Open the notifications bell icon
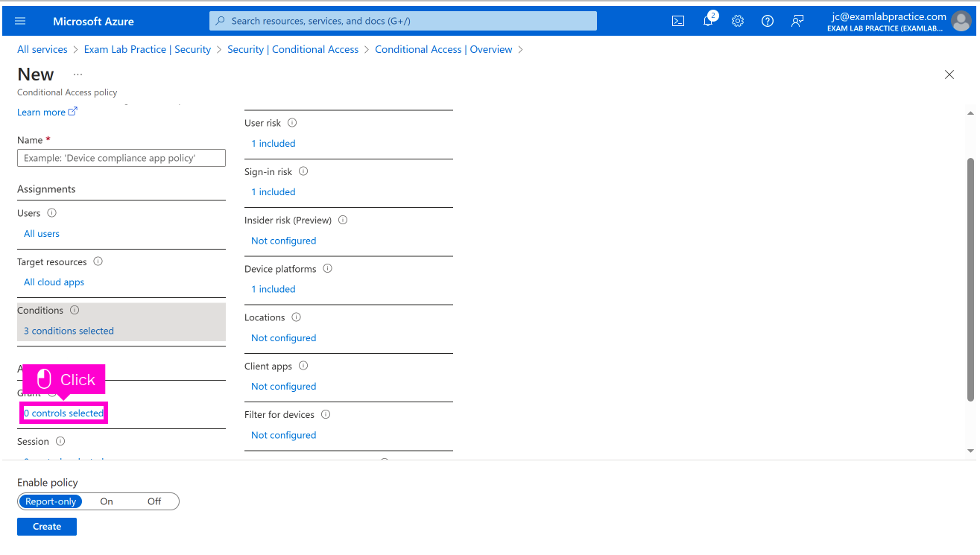The image size is (980, 555). [708, 21]
